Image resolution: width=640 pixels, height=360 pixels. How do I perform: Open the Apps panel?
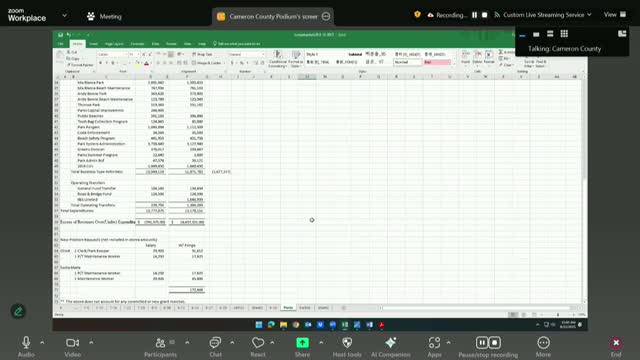point(434,347)
